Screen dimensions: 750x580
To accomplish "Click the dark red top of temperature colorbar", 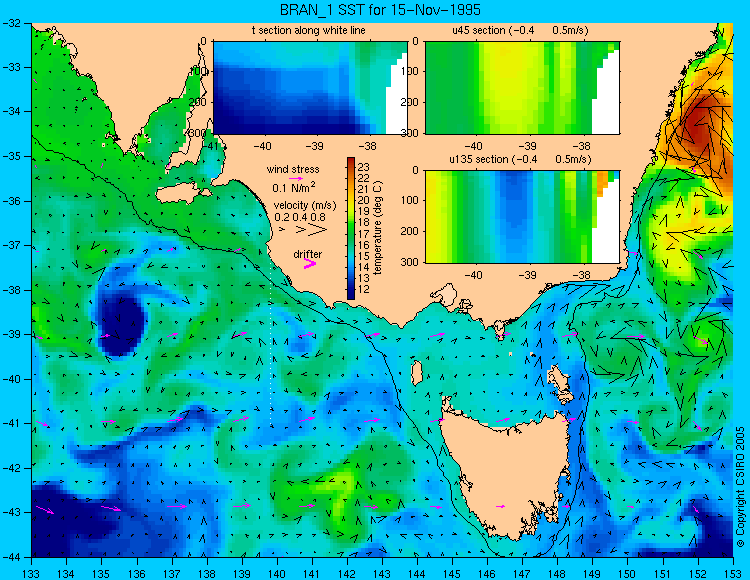I will [351, 163].
